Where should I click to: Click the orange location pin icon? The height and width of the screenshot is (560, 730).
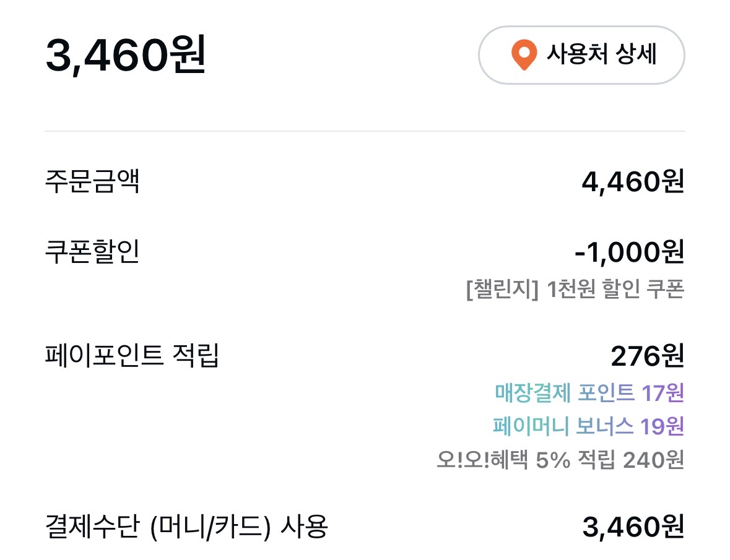[524, 55]
